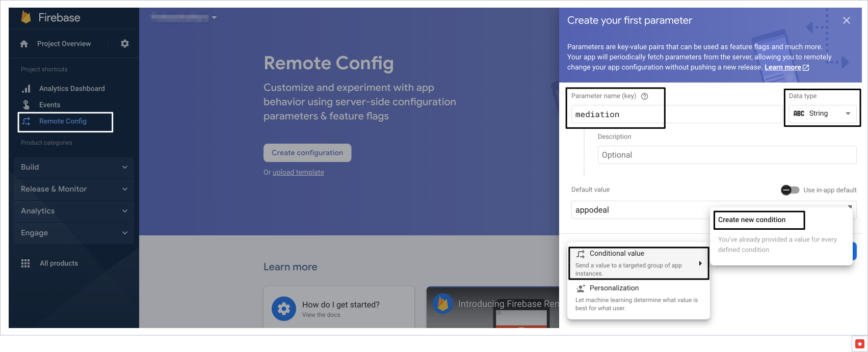The height and width of the screenshot is (352, 868).
Task: Click the Project Overview home icon
Action: point(24,44)
